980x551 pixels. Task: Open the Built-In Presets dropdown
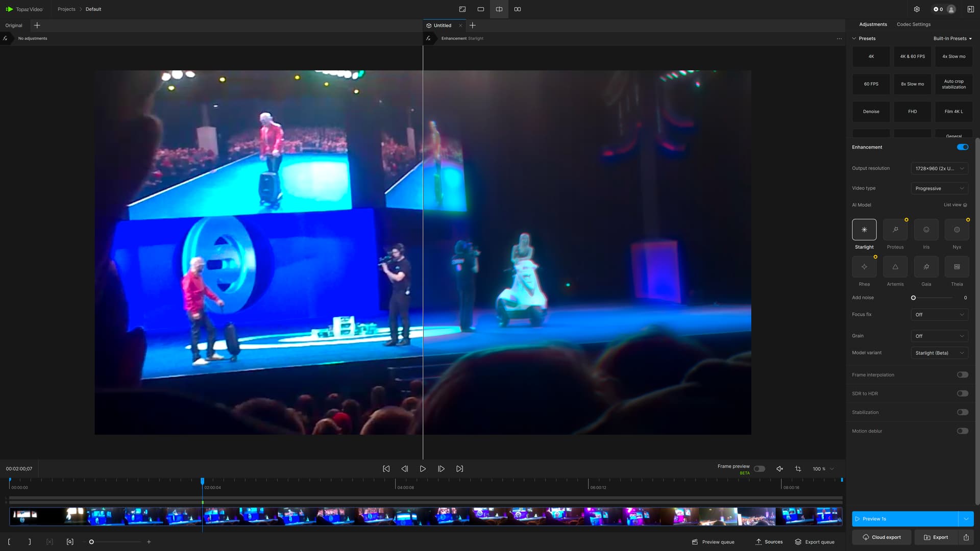tap(952, 39)
